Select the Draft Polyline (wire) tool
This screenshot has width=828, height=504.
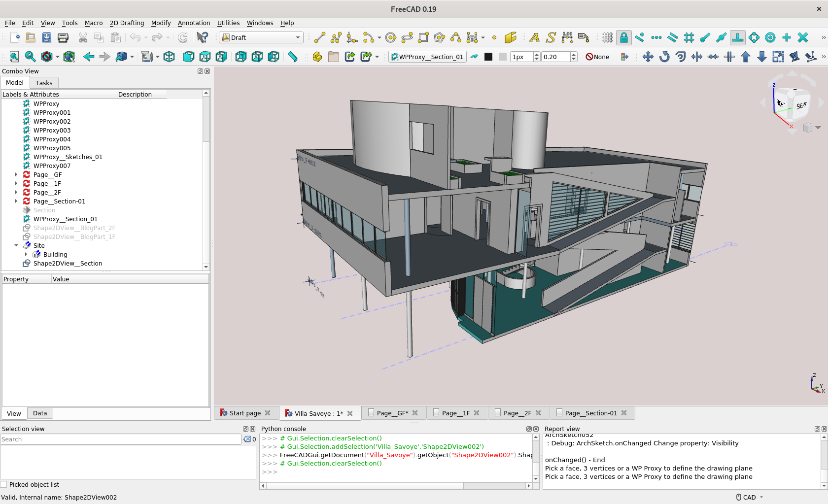pos(336,37)
